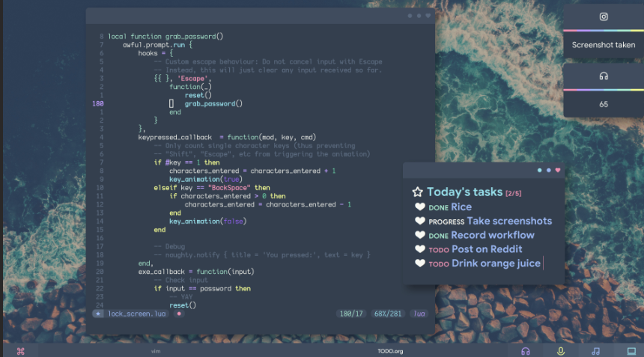Click the heart bullet beside Take screenshots
Viewport: 644px width, 357px height.
pos(420,222)
